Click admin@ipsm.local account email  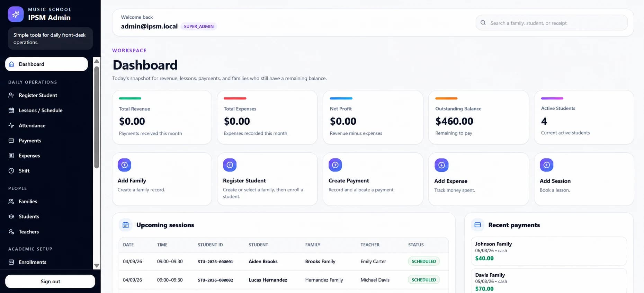(x=149, y=26)
